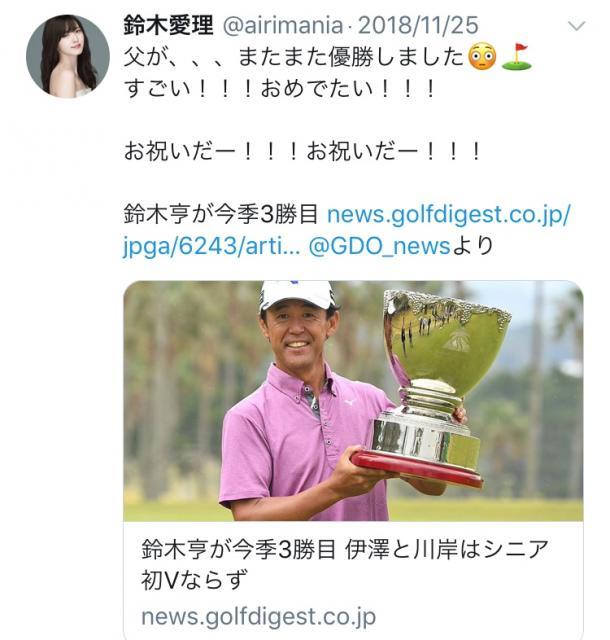Click the flushed face emoji
The height and width of the screenshot is (640, 610).
pos(482,57)
